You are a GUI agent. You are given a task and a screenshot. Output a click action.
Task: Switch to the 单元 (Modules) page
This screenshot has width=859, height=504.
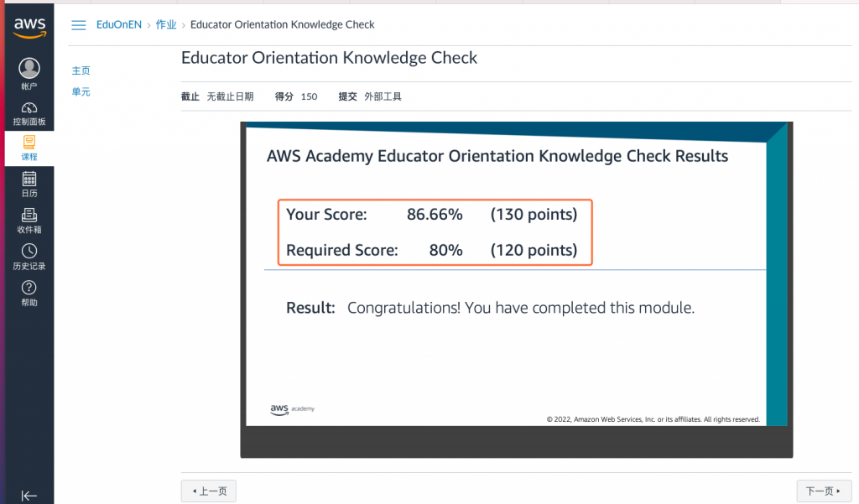81,91
